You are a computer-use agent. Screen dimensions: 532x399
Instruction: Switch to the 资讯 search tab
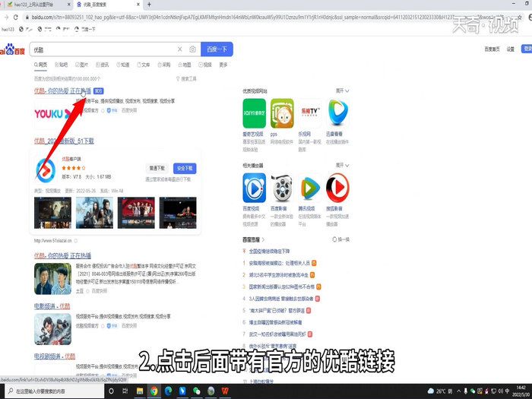[x=103, y=65]
